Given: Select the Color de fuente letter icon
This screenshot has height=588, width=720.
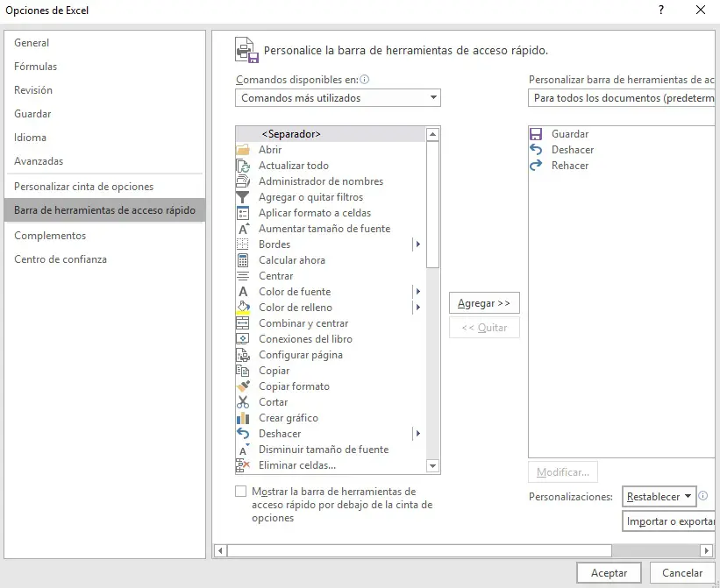Looking at the screenshot, I should pos(243,292).
